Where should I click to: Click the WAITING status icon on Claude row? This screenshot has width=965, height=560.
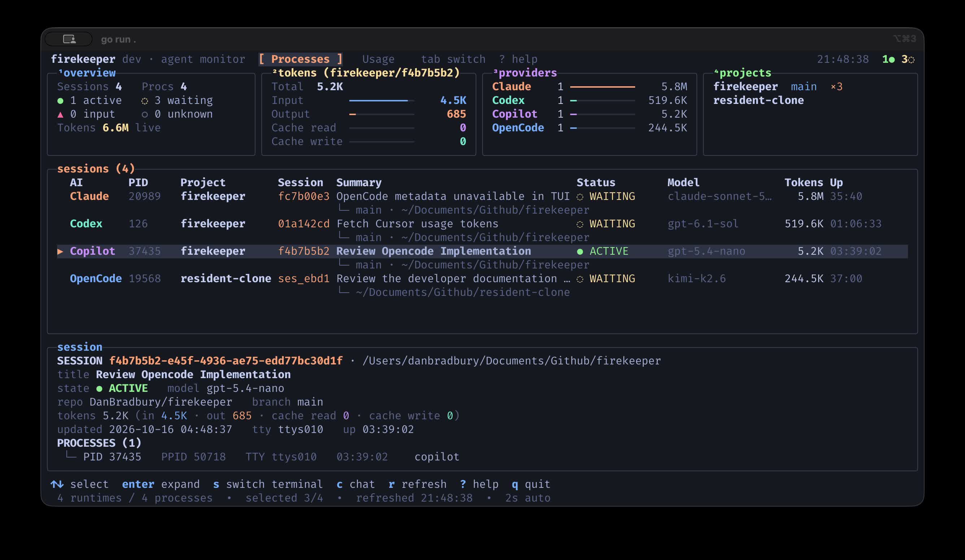click(x=580, y=197)
